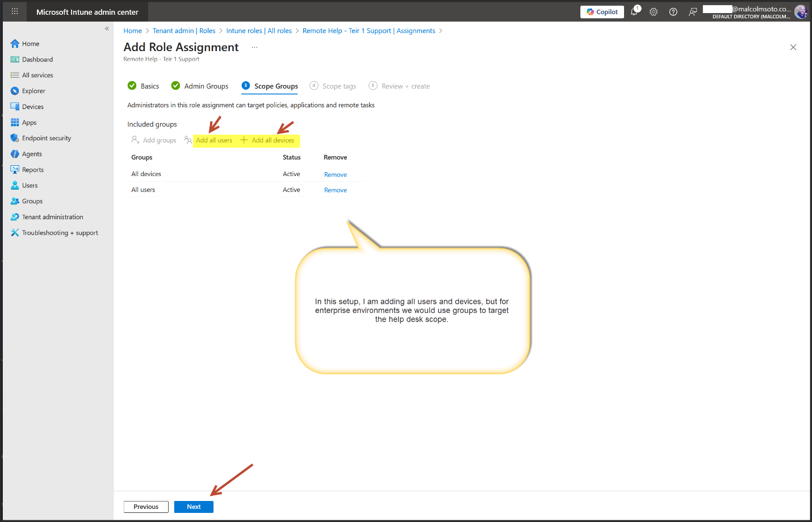This screenshot has width=812, height=522.
Task: Remove the All devices group
Action: point(335,174)
